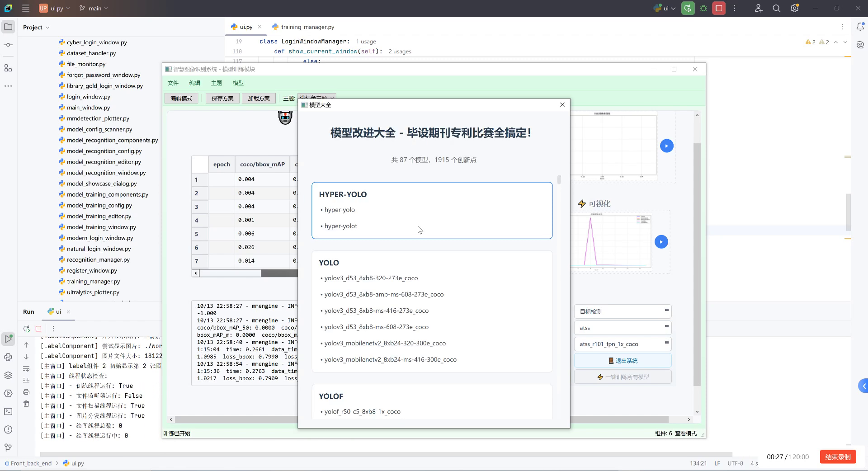This screenshot has height=471, width=868.
Task: Play the 可视化 chart
Action: (661, 242)
